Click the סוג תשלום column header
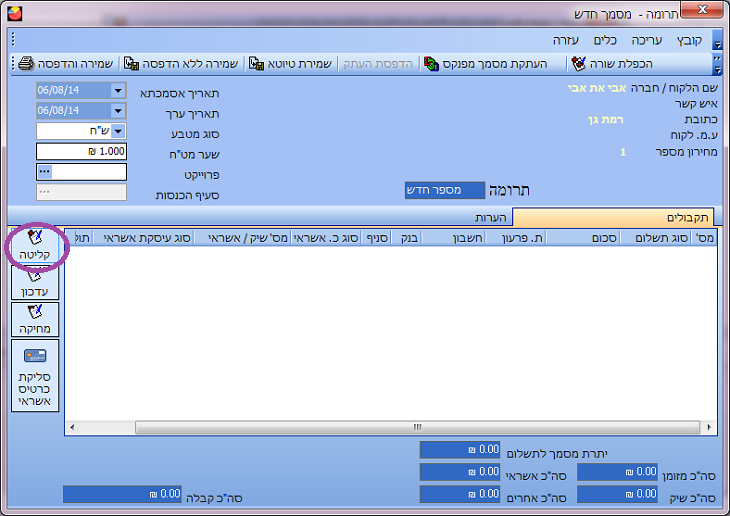 coord(656,238)
